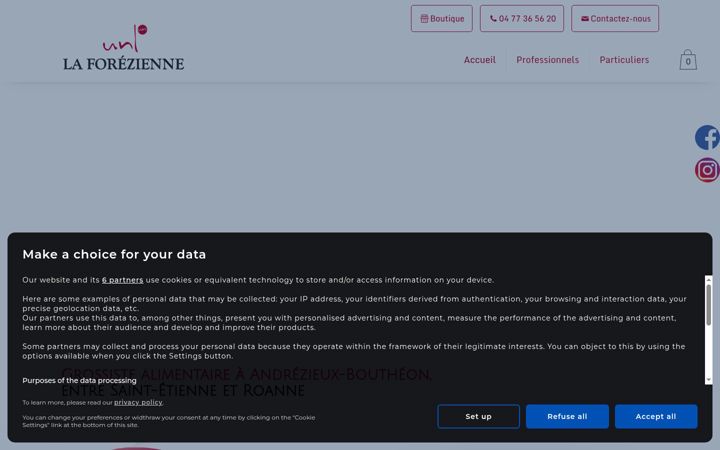
Task: Go to Accueil menu item
Action: 479,60
